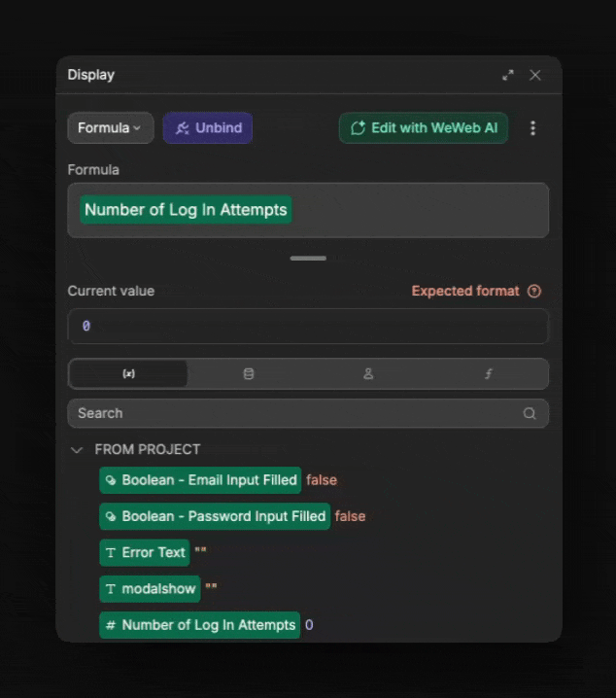Switch to the variables tab
616x698 pixels.
point(128,374)
